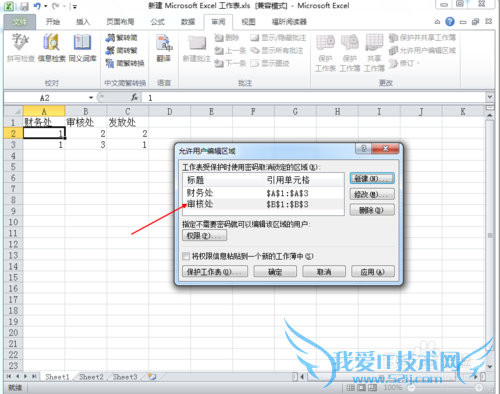Image resolution: width=500 pixels, height=394 pixels.
Task: Switch to page layout view in status bar
Action: click(x=362, y=387)
